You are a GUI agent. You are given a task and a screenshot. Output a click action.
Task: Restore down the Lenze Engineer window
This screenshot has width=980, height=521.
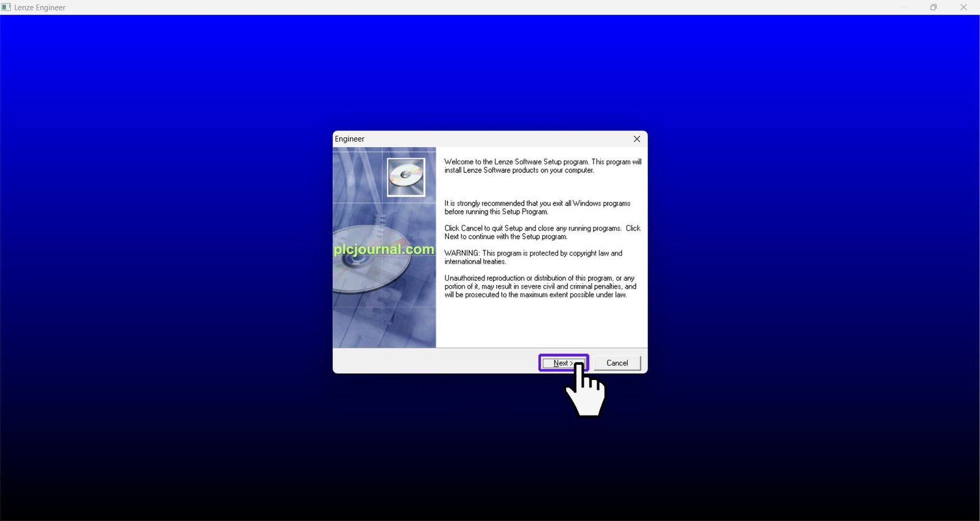coord(933,7)
